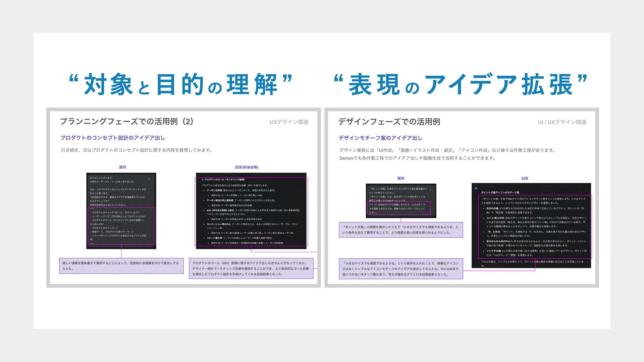Viewport: 644px width, 362px height.
Task: Open the ポイント交換アイコンのモチーフ案 answer screenshot
Action: tap(531, 225)
